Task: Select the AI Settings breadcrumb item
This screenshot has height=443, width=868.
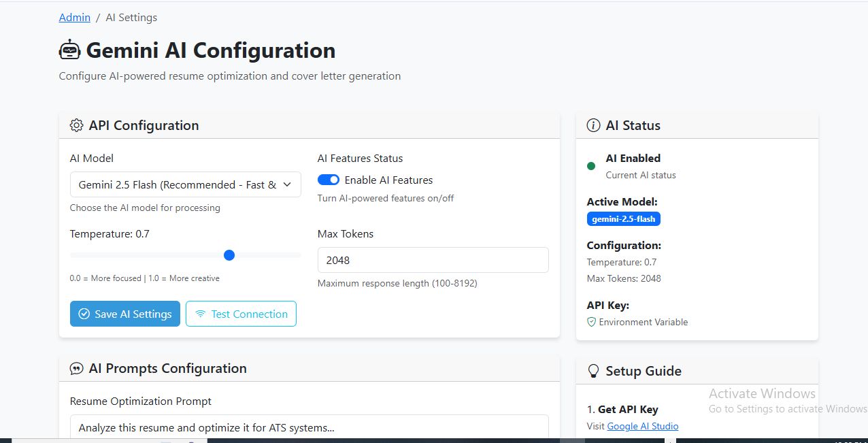Action: tap(131, 18)
